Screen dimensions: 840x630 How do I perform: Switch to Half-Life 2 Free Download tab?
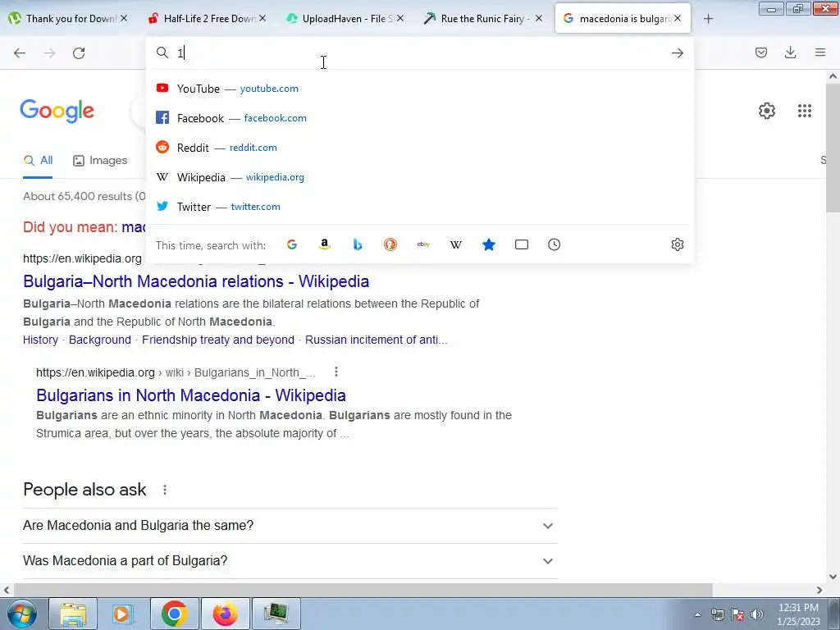203,19
